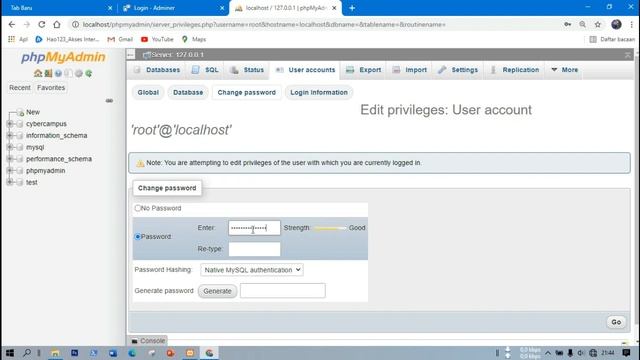Select the Password radio button

point(138,237)
